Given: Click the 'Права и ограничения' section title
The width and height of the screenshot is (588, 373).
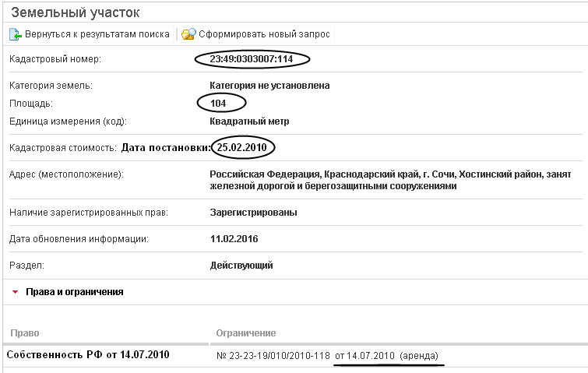Looking at the screenshot, I should [75, 292].
